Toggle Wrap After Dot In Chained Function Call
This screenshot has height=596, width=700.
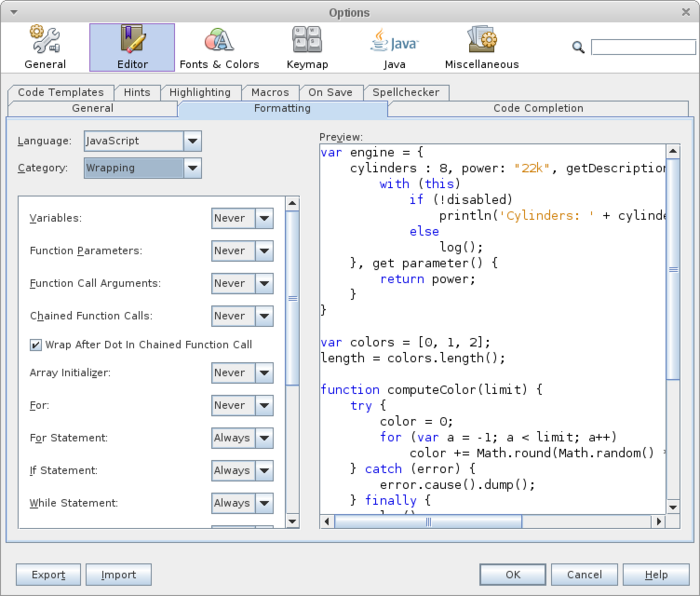coord(36,345)
